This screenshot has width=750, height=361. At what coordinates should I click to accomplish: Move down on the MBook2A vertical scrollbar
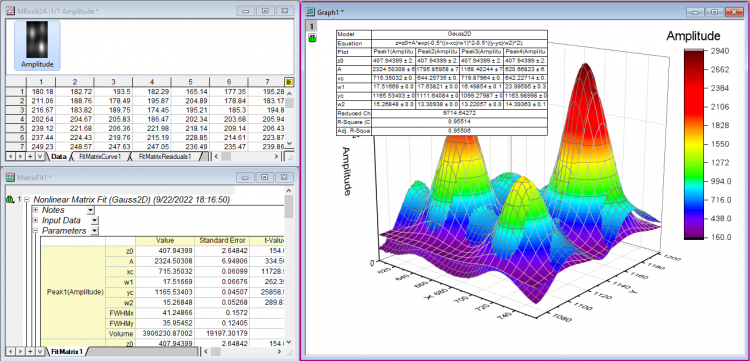290,145
